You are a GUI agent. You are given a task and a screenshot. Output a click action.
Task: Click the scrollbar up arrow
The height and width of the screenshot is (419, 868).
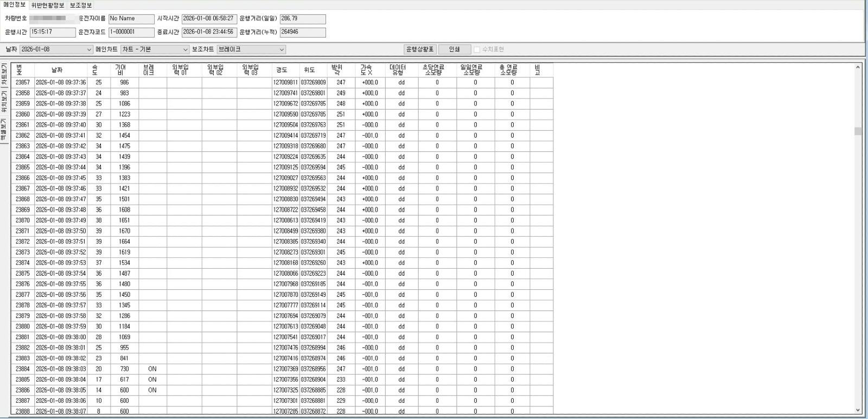coord(858,68)
